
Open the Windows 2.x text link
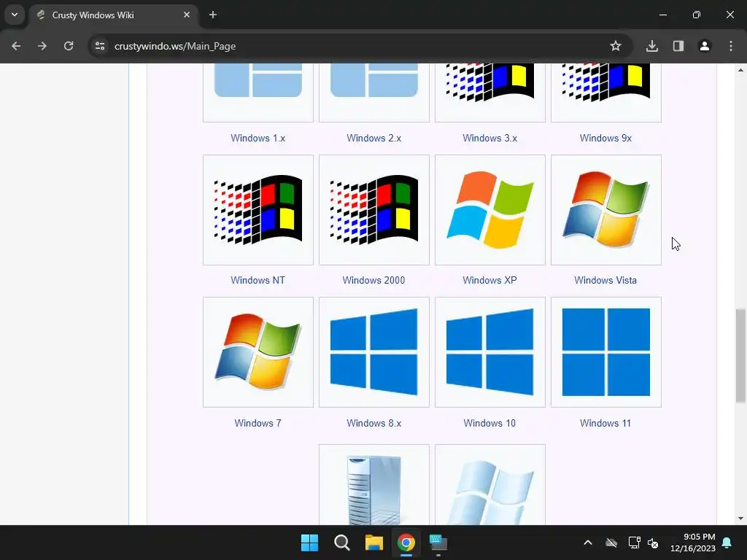(x=374, y=138)
